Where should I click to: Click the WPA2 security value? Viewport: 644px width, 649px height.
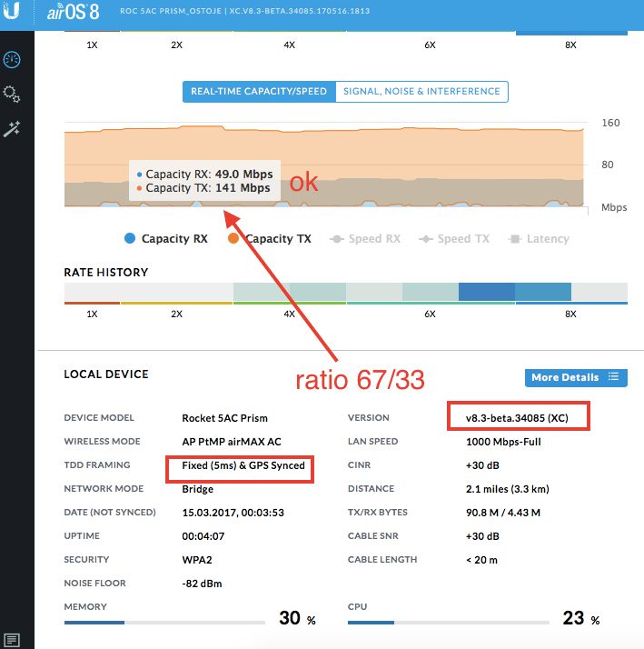pos(197,560)
